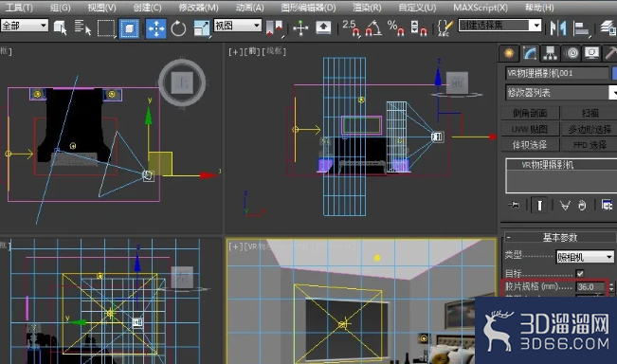Expand the 创建选择集 dropdown arrow
The image size is (617, 364).
tap(535, 26)
